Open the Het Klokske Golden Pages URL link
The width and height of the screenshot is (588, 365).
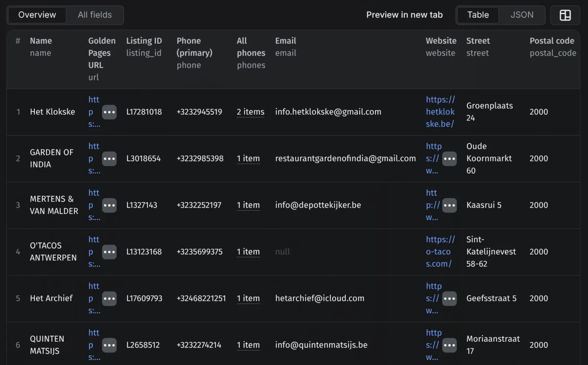94,112
